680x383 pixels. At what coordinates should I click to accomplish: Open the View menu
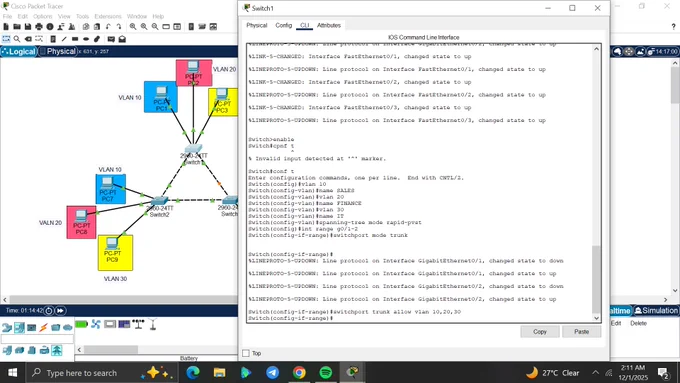[64, 16]
